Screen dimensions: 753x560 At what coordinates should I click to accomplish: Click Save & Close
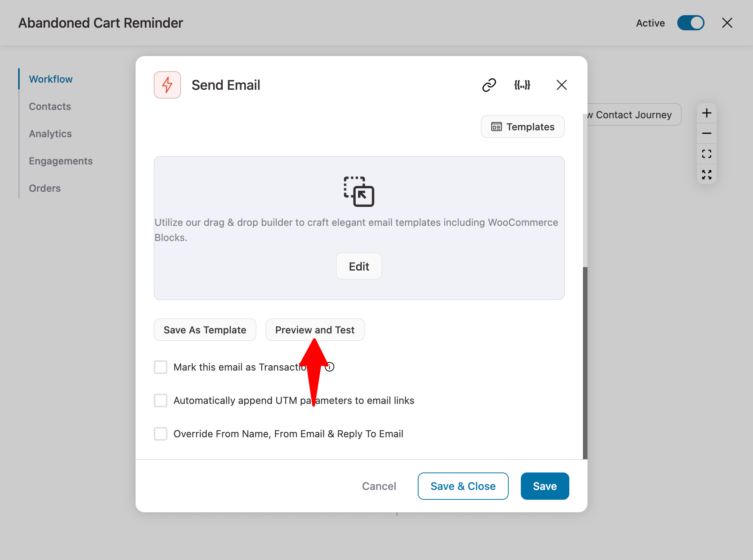pyautogui.click(x=463, y=486)
